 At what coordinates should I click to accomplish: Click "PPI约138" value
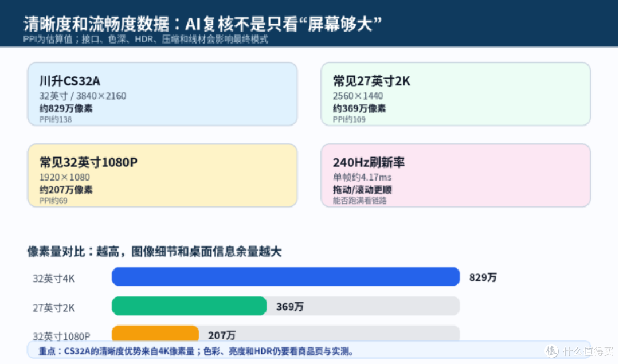pyautogui.click(x=55, y=119)
